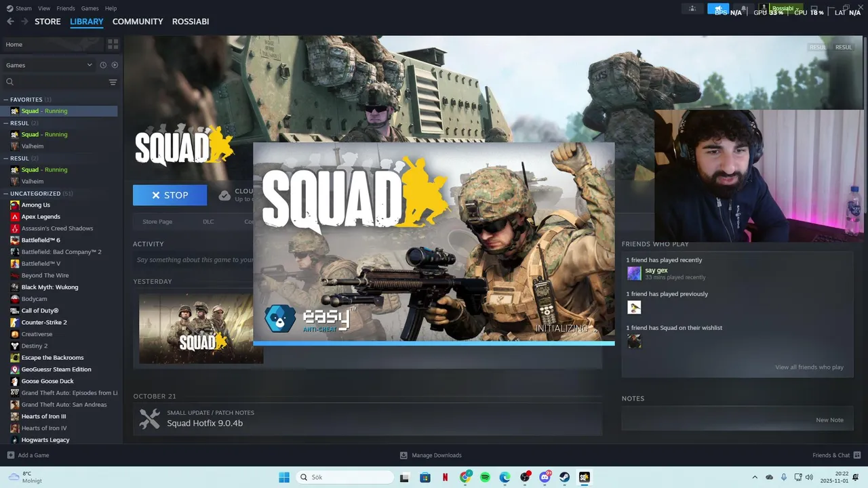Image resolution: width=868 pixels, height=488 pixels.
Task: Open Steam announcements megaphone icon
Action: click(718, 9)
